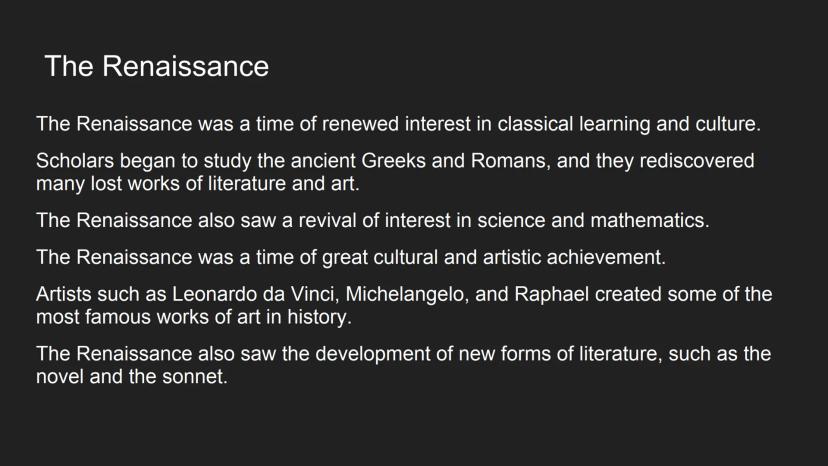Select the paragraph starting with "Scholars began"

pyautogui.click(x=394, y=172)
